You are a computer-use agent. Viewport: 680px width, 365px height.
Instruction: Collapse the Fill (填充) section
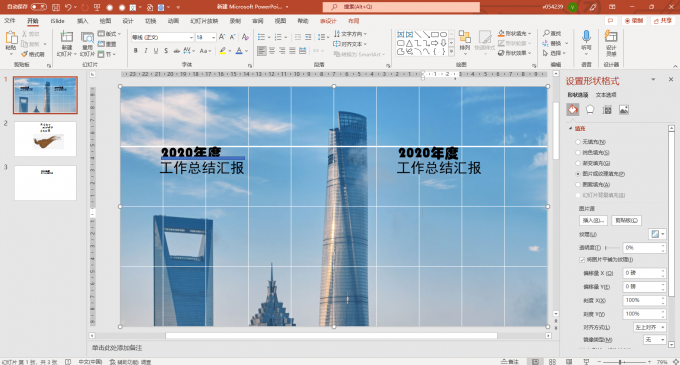click(571, 129)
